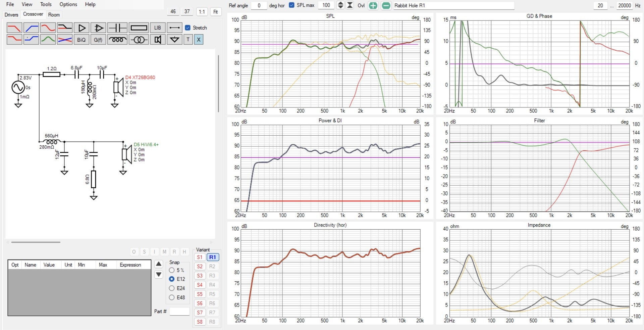644x330 pixels.
Task: Click the schematic horizontal scrollbar
Action: point(36,242)
